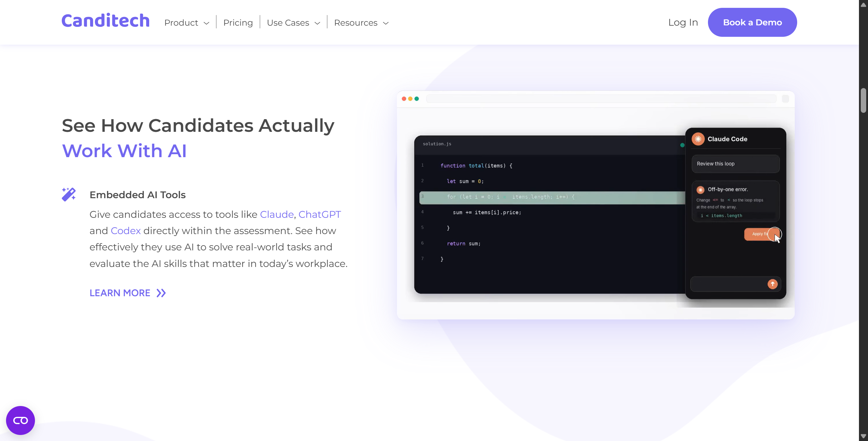Expand the Product dropdown chevron

point(206,23)
